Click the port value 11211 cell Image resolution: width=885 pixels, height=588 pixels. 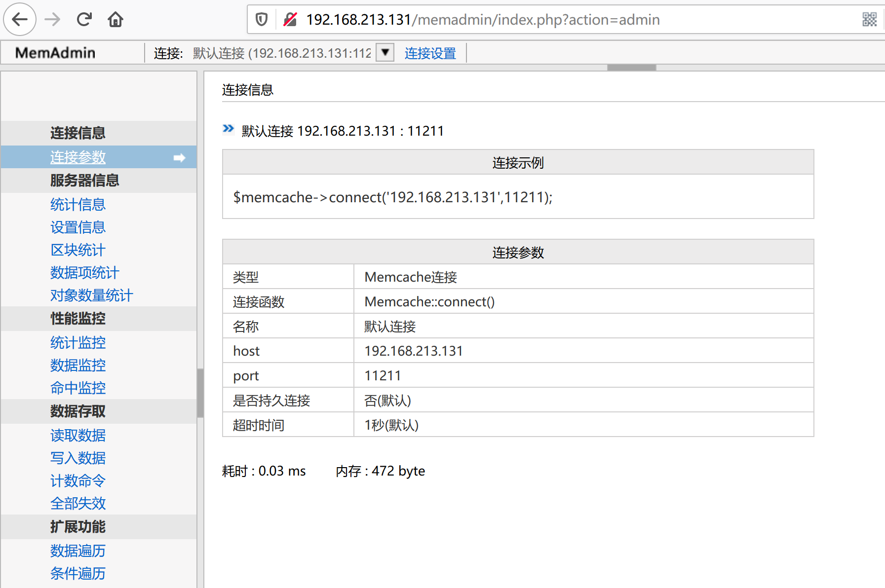point(584,375)
